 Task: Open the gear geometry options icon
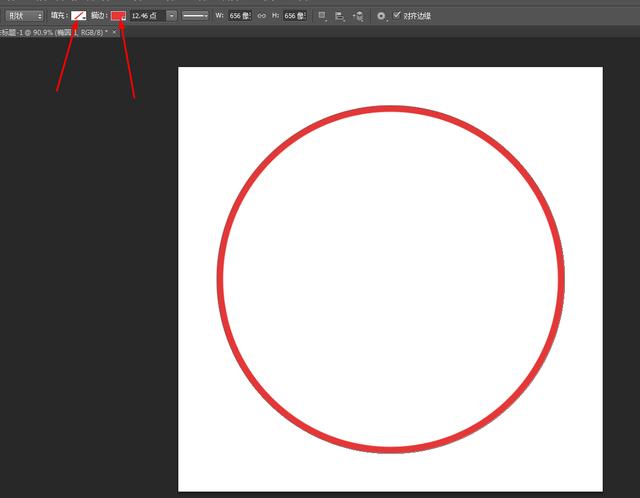(x=381, y=16)
